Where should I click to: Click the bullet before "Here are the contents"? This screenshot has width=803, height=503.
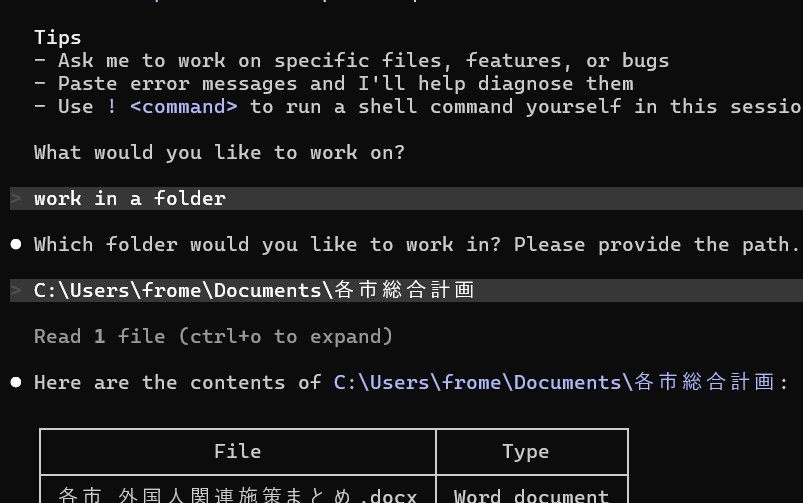pyautogui.click(x=16, y=382)
